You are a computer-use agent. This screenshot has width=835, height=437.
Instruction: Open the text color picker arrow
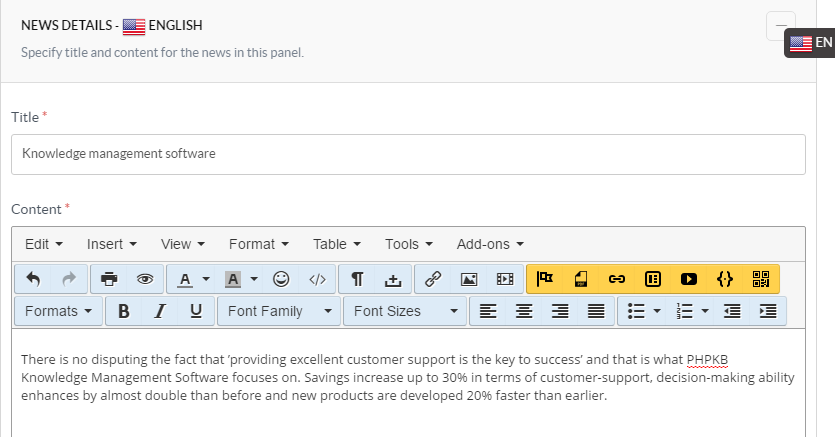tap(206, 279)
